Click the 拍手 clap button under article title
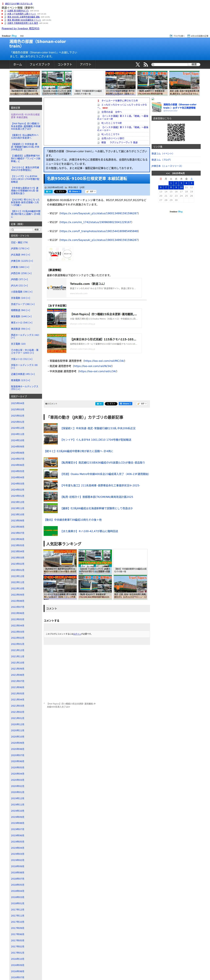The height and width of the screenshot is (980, 210). (x=91, y=192)
